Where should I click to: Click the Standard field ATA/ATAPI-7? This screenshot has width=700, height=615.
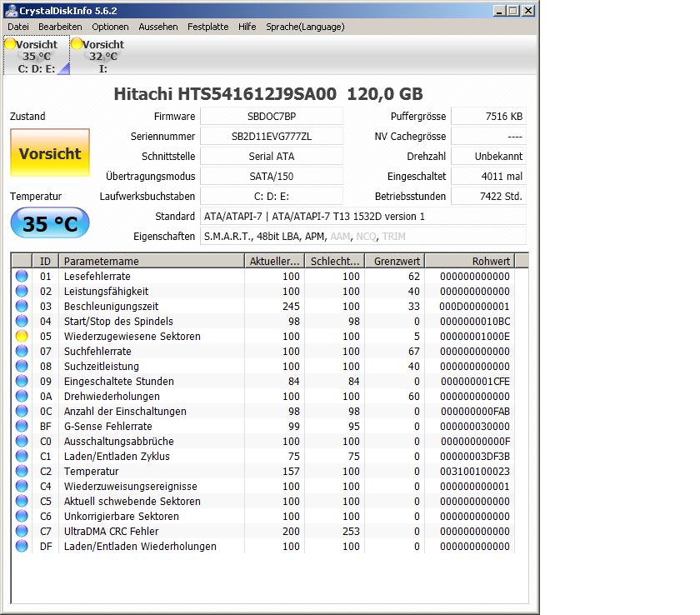363,217
